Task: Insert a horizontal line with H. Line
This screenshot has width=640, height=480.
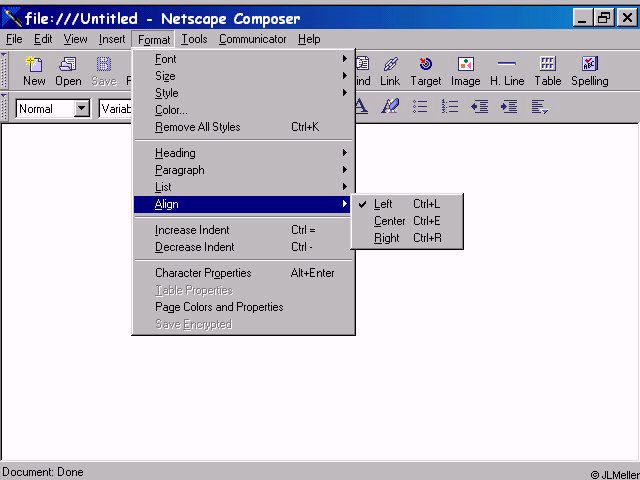Action: 507,71
